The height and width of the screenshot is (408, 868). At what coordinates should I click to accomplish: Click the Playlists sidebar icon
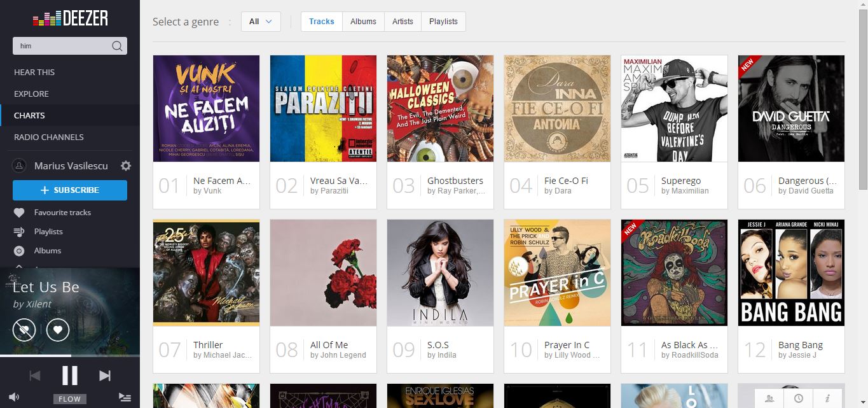(19, 232)
